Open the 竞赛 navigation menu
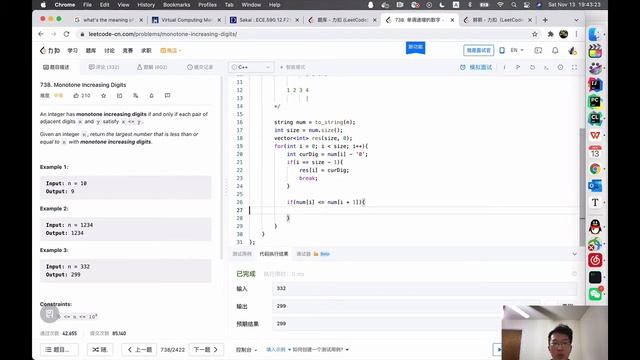This screenshot has width=640, height=360. click(x=128, y=51)
